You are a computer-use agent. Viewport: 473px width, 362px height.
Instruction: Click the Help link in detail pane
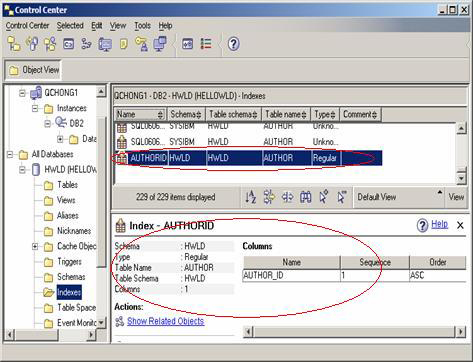click(x=439, y=224)
